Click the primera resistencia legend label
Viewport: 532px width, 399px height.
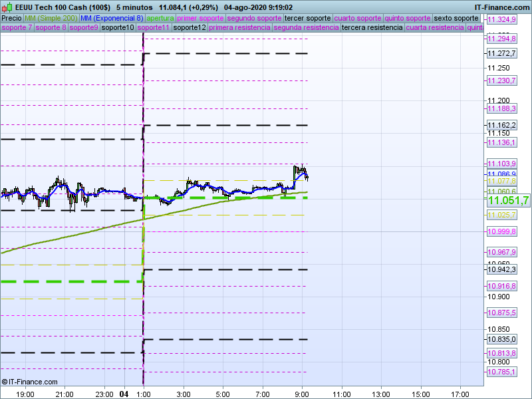point(239,28)
